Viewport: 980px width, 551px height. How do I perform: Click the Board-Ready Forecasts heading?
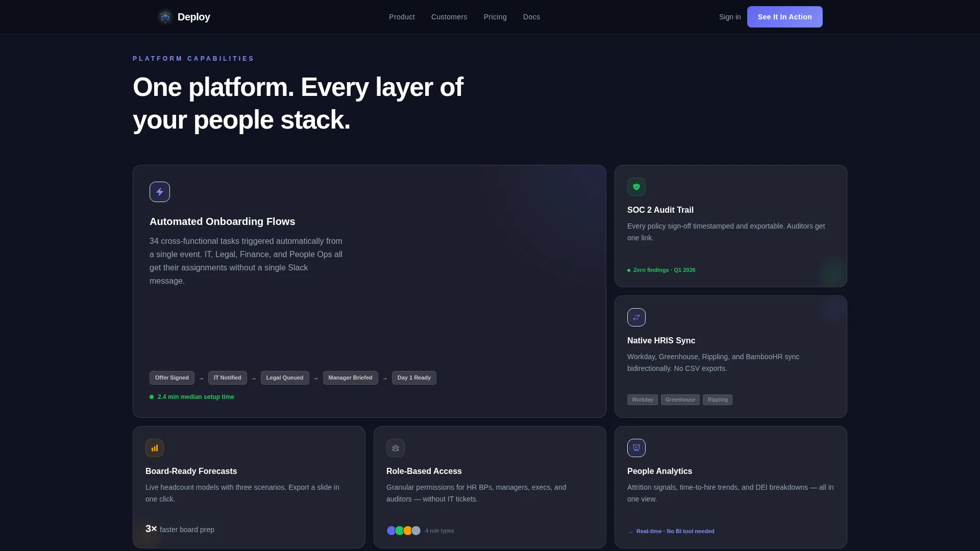[191, 471]
